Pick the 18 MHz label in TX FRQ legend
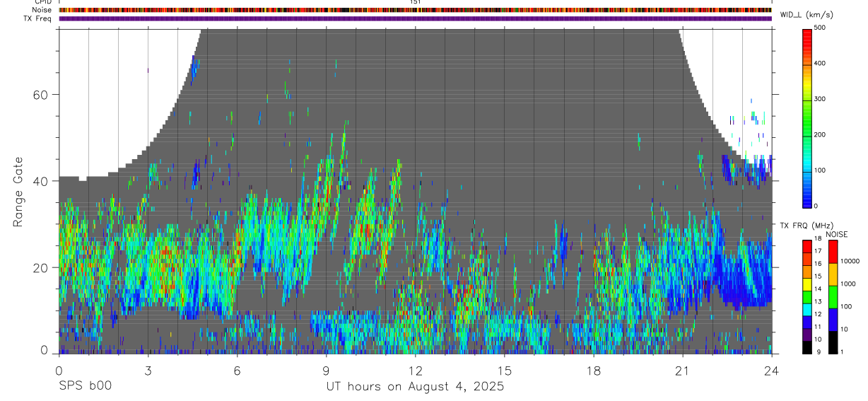This screenshot has height=401, width=868. pos(819,239)
